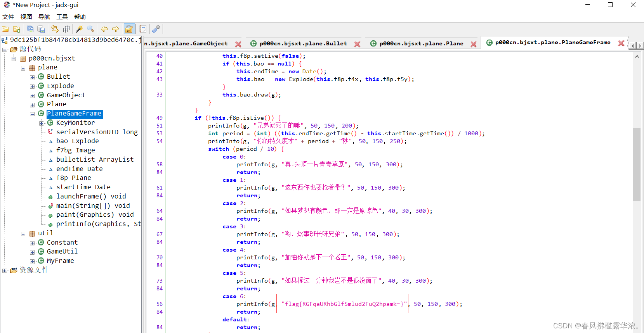The height and width of the screenshot is (333, 644).
Task: Expand the Constant class node
Action: click(x=32, y=243)
